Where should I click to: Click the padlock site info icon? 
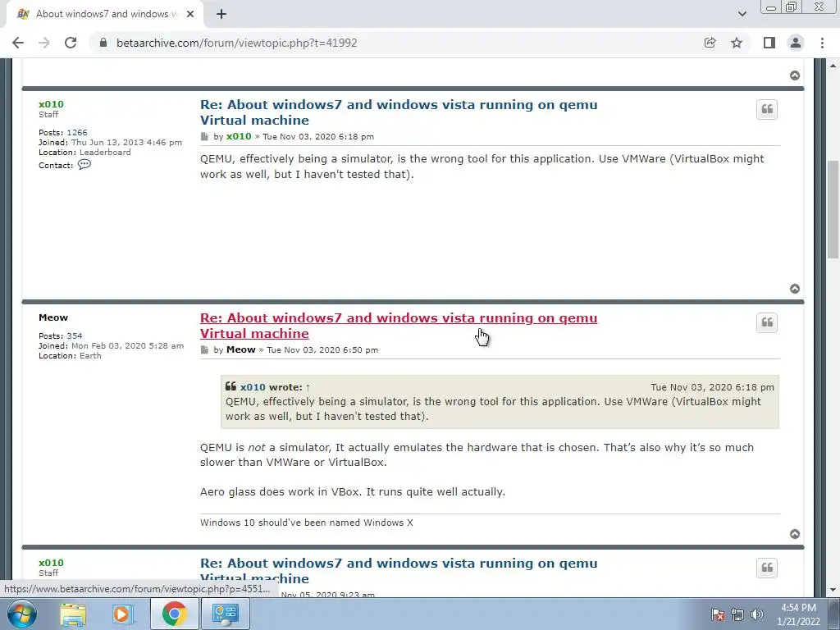[103, 43]
